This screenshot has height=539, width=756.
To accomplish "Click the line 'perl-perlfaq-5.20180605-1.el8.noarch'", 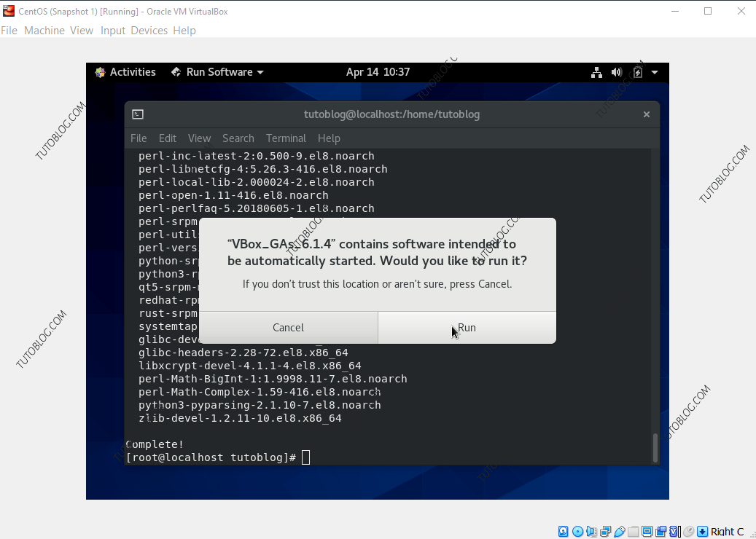I will tap(257, 208).
